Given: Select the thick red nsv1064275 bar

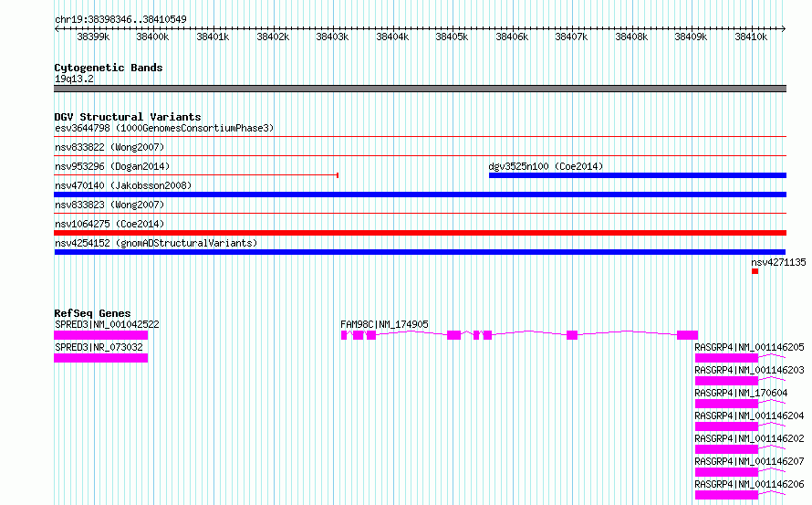Looking at the screenshot, I should [x=420, y=233].
